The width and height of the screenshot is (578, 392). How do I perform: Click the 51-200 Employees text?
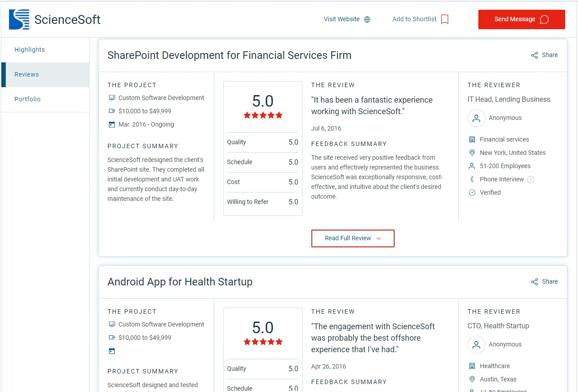[x=505, y=166]
